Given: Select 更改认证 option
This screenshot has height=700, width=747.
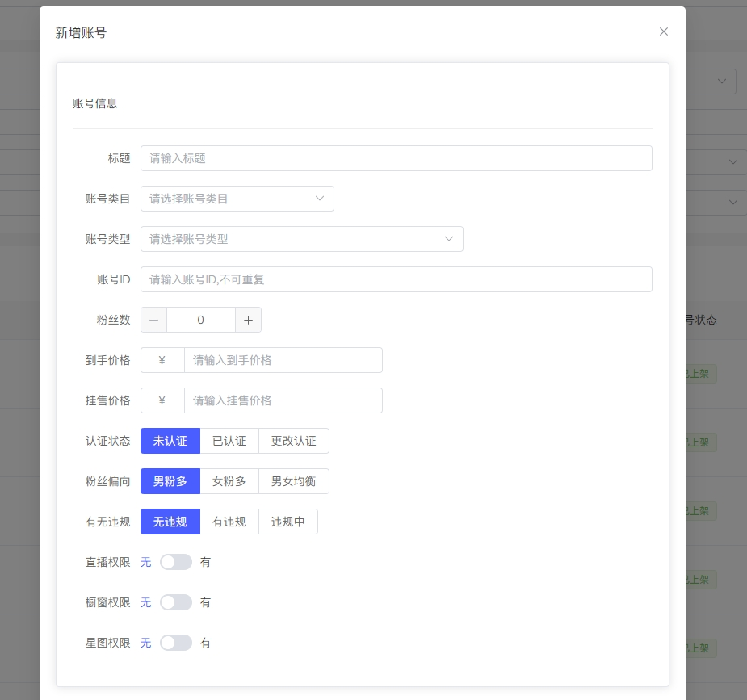Looking at the screenshot, I should click(x=294, y=441).
